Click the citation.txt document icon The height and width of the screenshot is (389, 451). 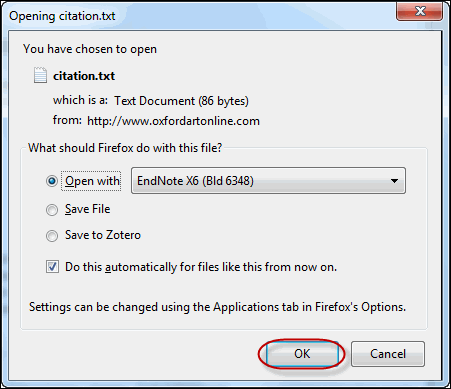pos(40,75)
